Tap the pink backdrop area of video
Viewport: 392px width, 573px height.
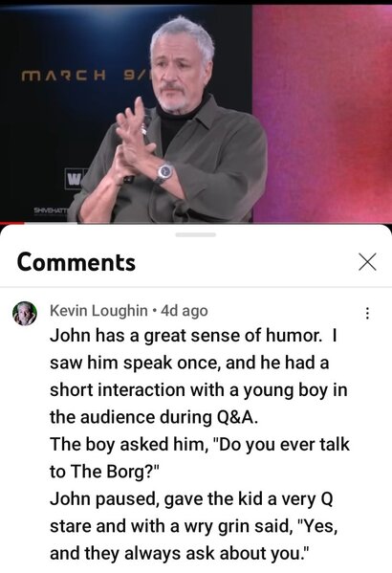point(321,113)
